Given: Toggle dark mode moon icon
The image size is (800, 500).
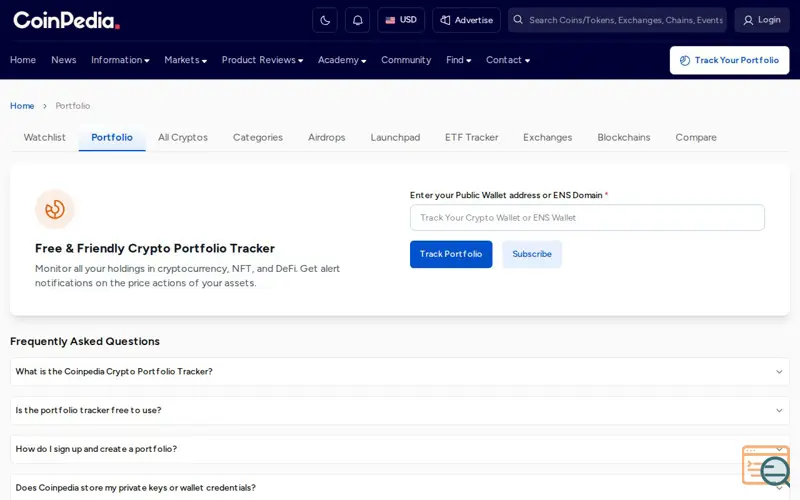Looking at the screenshot, I should 325,20.
